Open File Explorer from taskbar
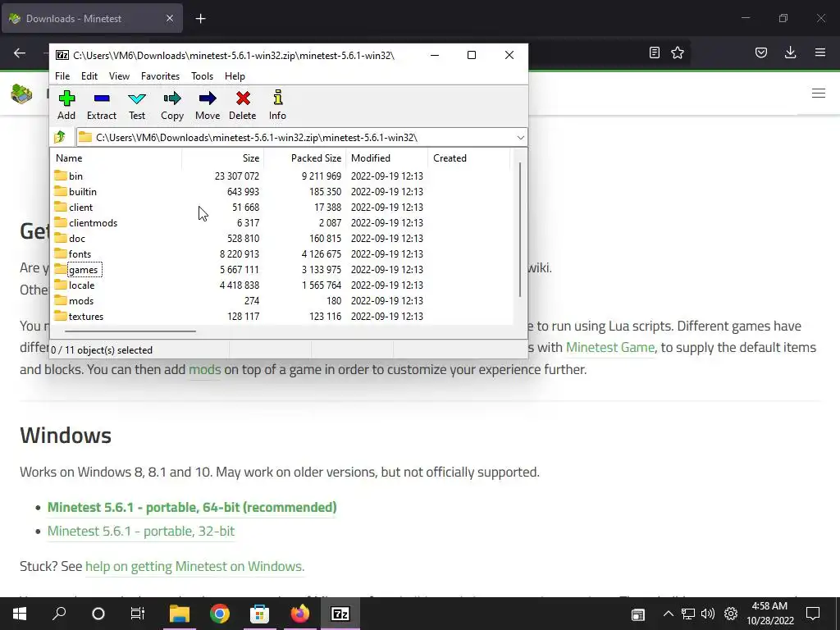The image size is (840, 630). [x=180, y=614]
